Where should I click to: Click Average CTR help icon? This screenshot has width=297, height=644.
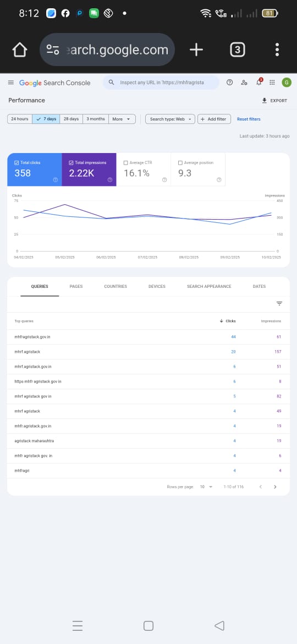[x=164, y=179]
